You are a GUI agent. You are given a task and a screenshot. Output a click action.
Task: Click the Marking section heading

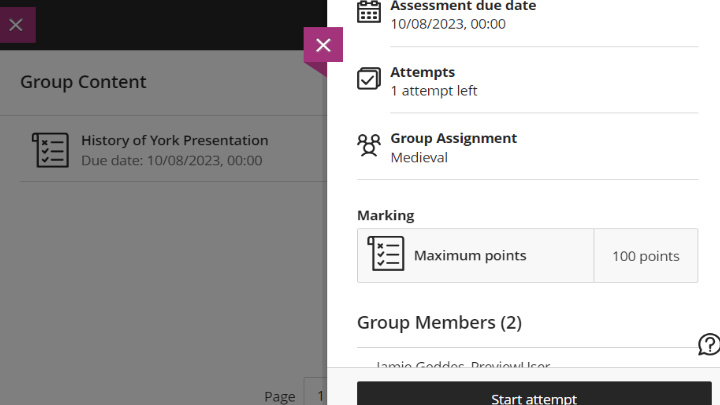(x=385, y=215)
